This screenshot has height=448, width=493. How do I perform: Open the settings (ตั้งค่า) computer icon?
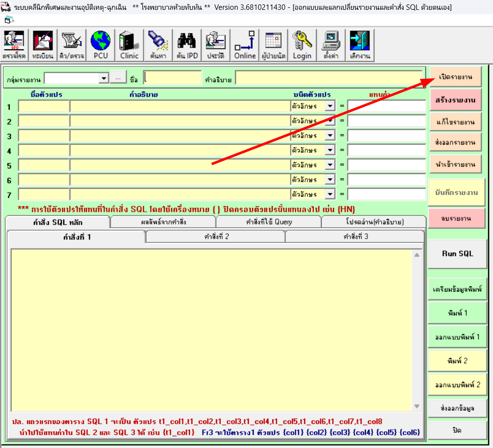pyautogui.click(x=331, y=46)
